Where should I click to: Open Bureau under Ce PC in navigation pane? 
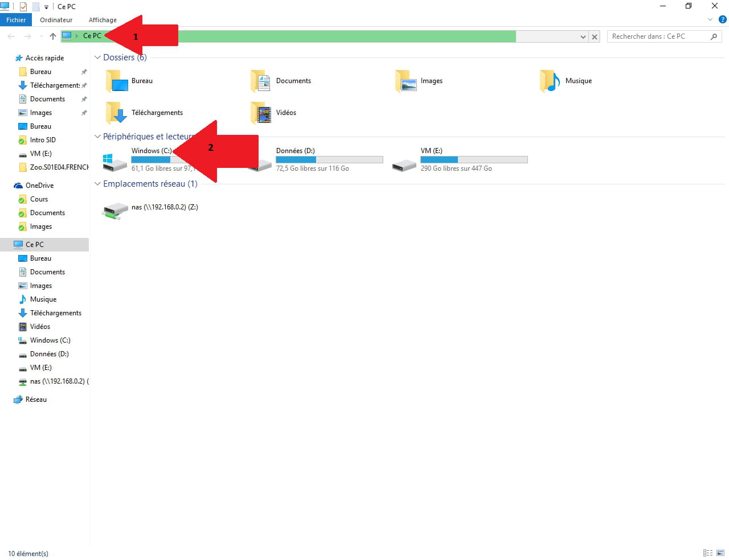(40, 258)
